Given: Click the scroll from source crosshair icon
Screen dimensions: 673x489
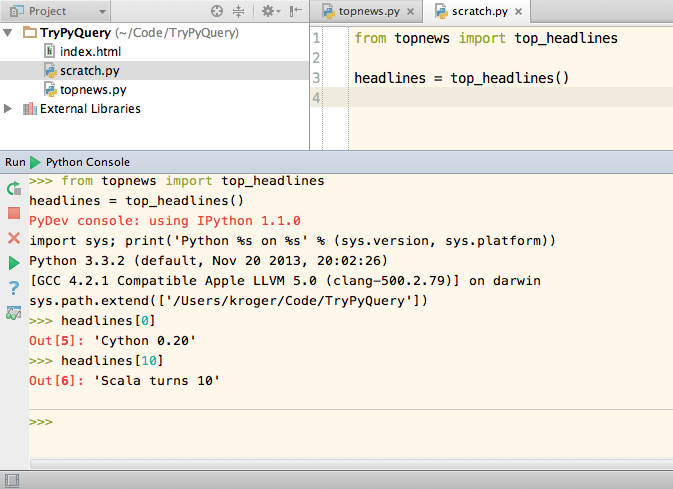Looking at the screenshot, I should pyautogui.click(x=217, y=11).
